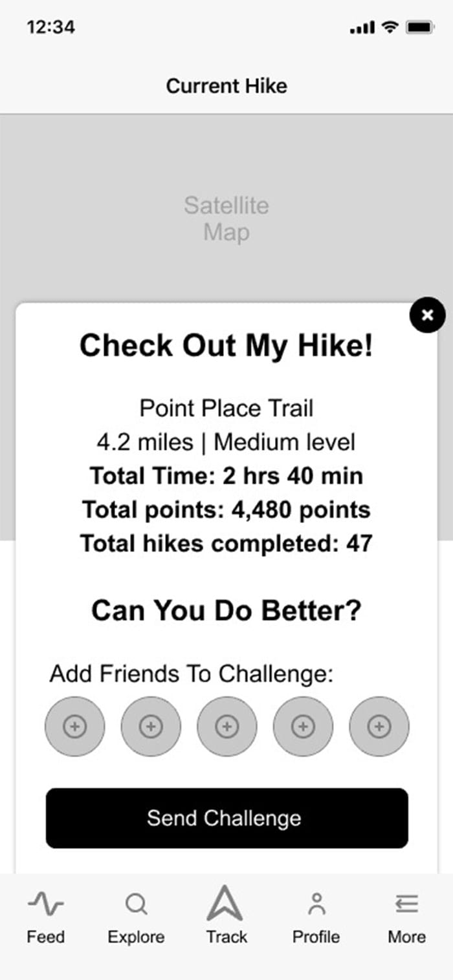The image size is (453, 980).
Task: Select the fourth friend plus circle
Action: tap(302, 727)
